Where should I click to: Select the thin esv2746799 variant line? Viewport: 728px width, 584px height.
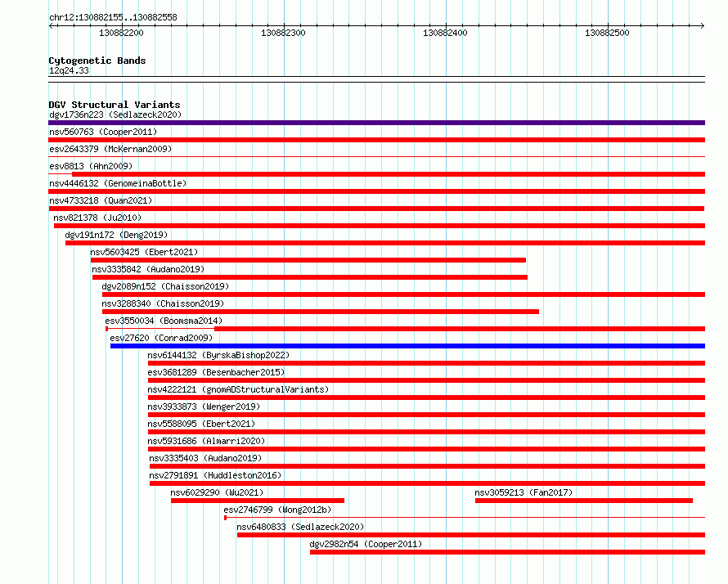tap(465, 517)
